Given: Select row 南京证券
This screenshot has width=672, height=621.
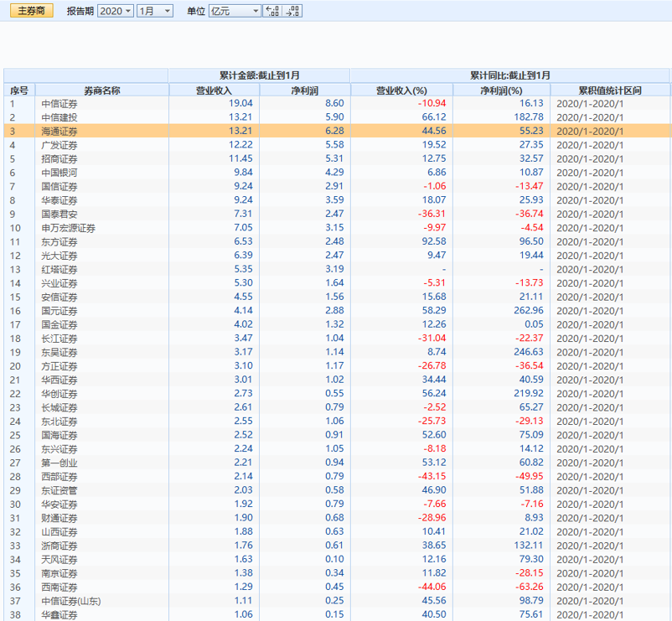Looking at the screenshot, I should click(337, 573).
